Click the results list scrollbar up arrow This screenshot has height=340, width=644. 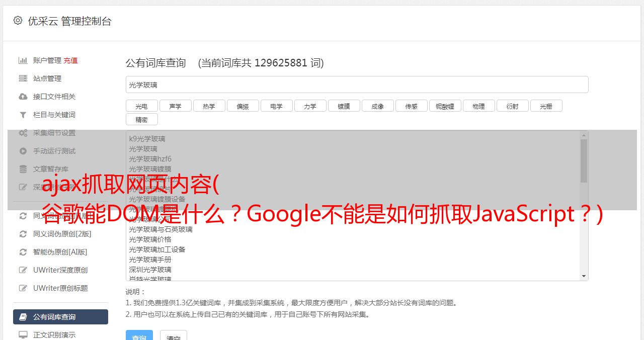[x=584, y=135]
